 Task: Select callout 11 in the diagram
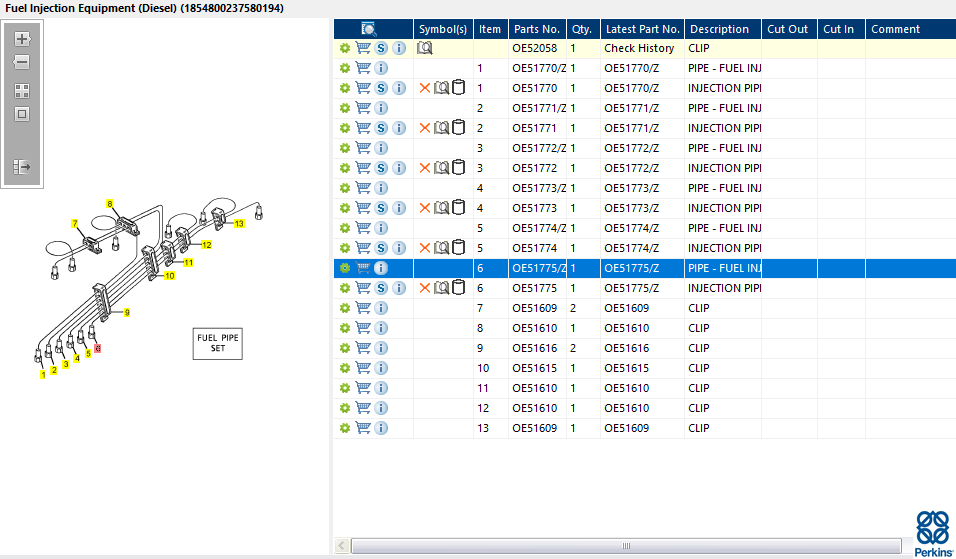click(188, 263)
